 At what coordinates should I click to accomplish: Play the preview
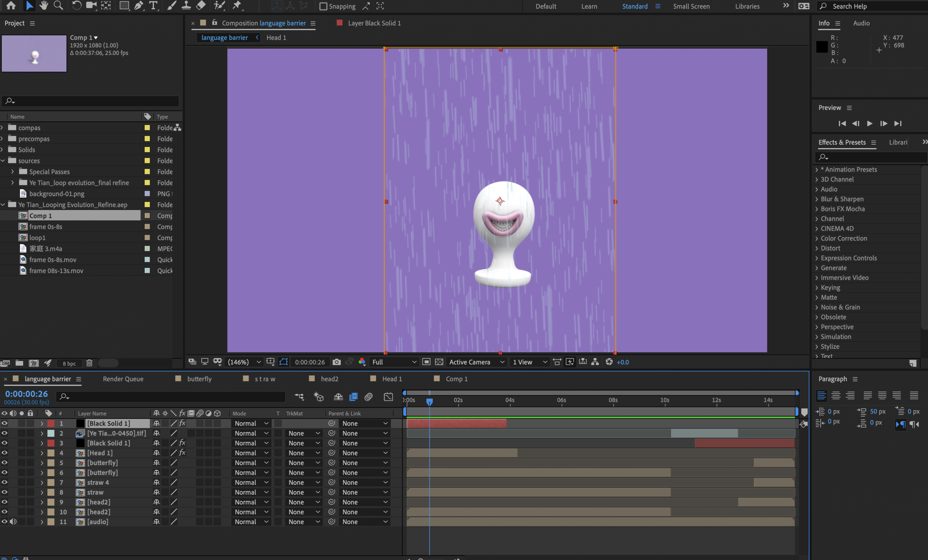pyautogui.click(x=870, y=124)
